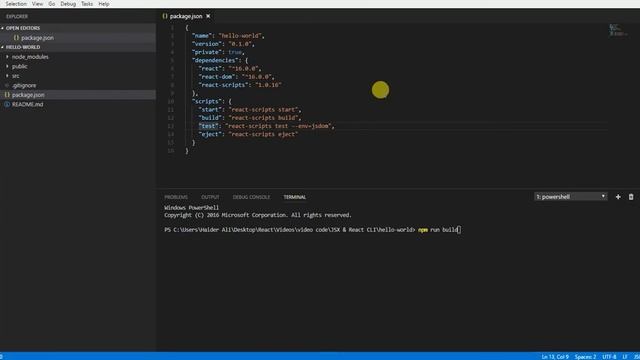This screenshot has width=640, height=360.
Task: Click the npm run build command in the terminal
Action: [438, 230]
